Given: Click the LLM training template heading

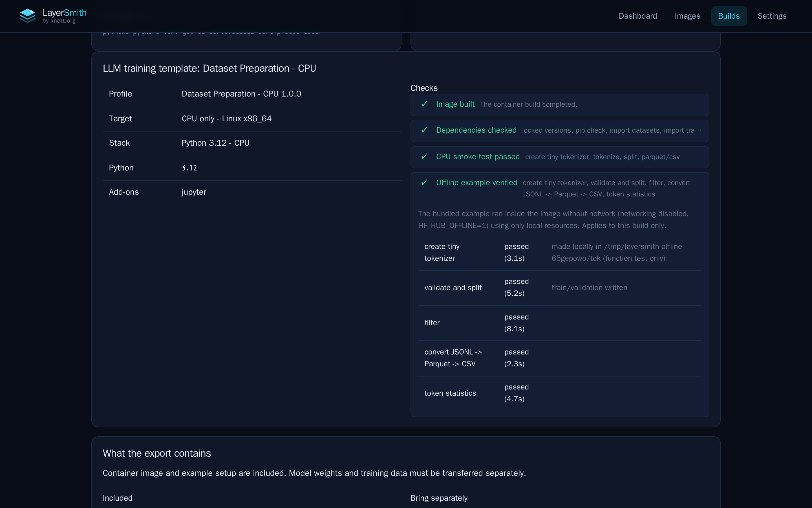Looking at the screenshot, I should (209, 68).
